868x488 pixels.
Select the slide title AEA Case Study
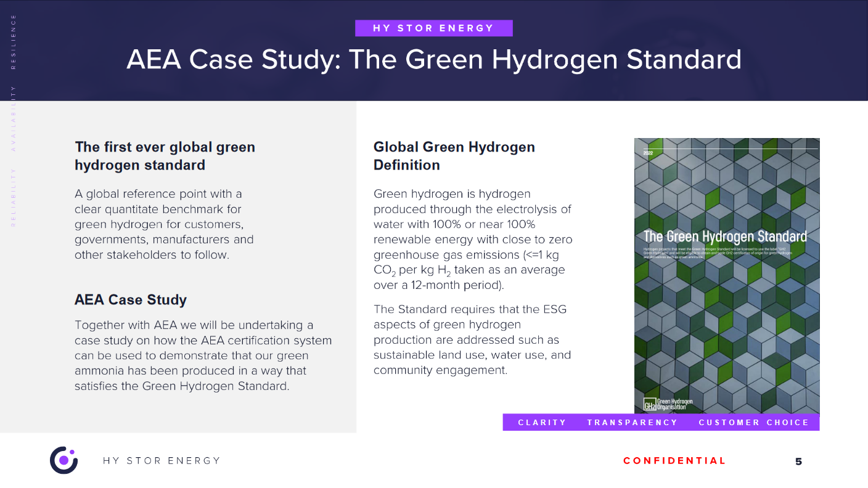433,60
